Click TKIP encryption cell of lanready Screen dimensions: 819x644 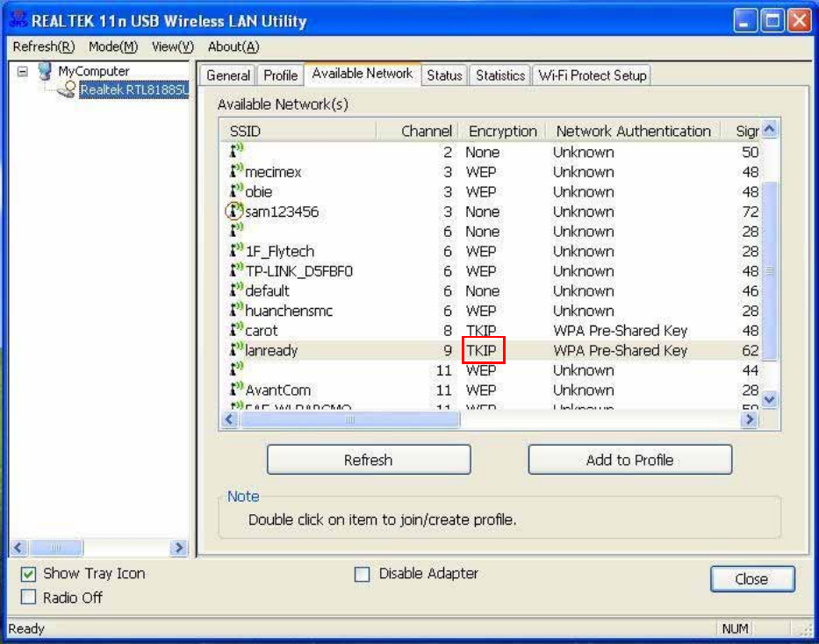(x=483, y=350)
